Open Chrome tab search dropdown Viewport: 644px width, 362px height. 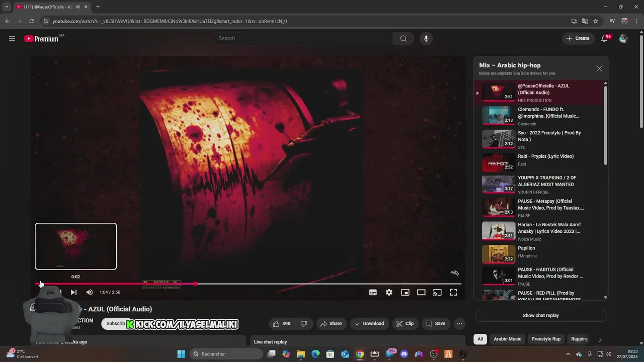tap(7, 7)
